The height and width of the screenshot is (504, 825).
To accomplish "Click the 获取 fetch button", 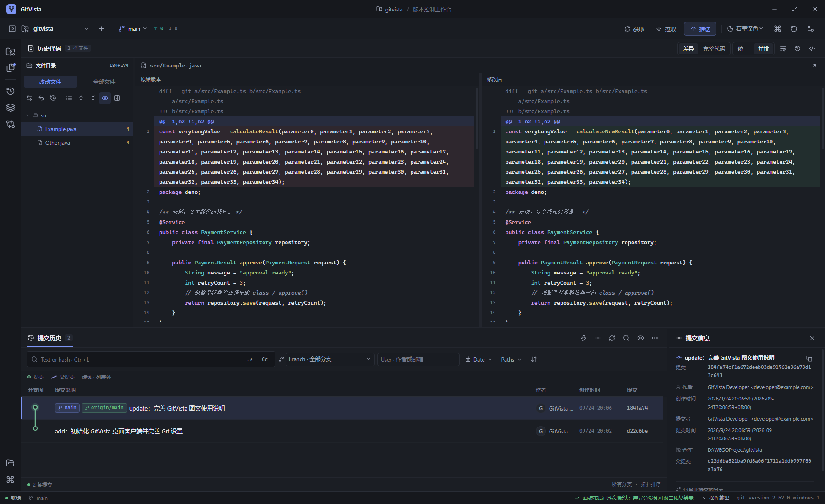I will [x=634, y=29].
